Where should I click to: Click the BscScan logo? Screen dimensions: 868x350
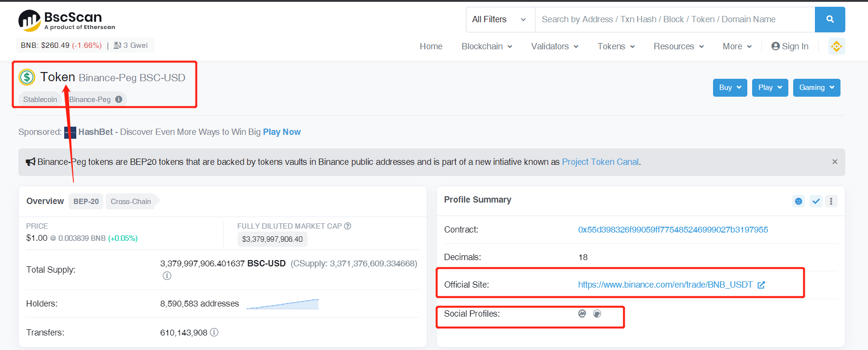(67, 20)
